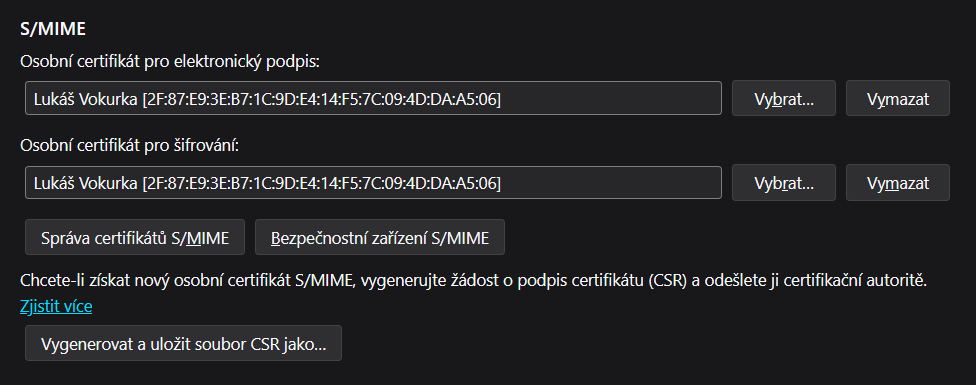Image resolution: width=976 pixels, height=385 pixels.
Task: Click label Osobní certifikát pro šifrování
Action: tap(129, 146)
